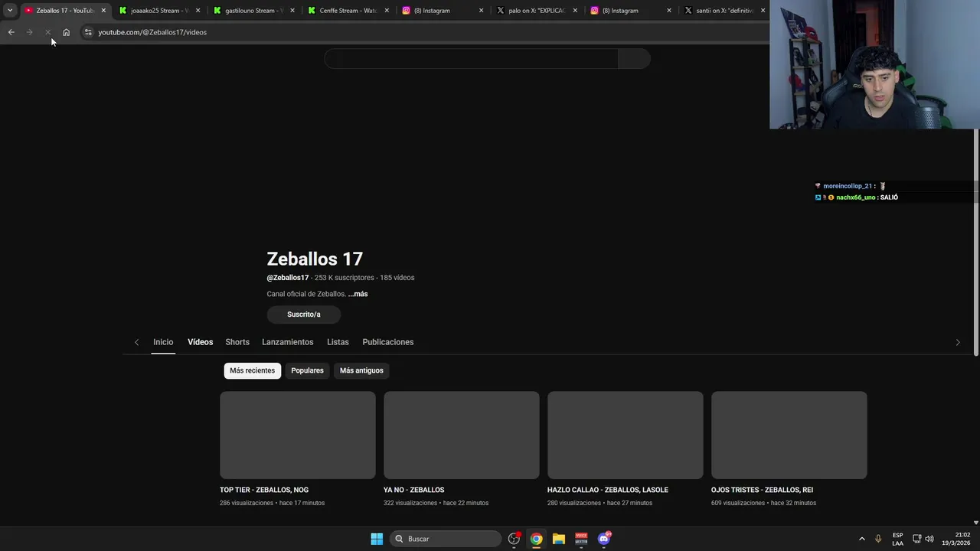The image size is (980, 551).
Task: Click the @Zeballos17 channel handle
Action: click(x=288, y=278)
